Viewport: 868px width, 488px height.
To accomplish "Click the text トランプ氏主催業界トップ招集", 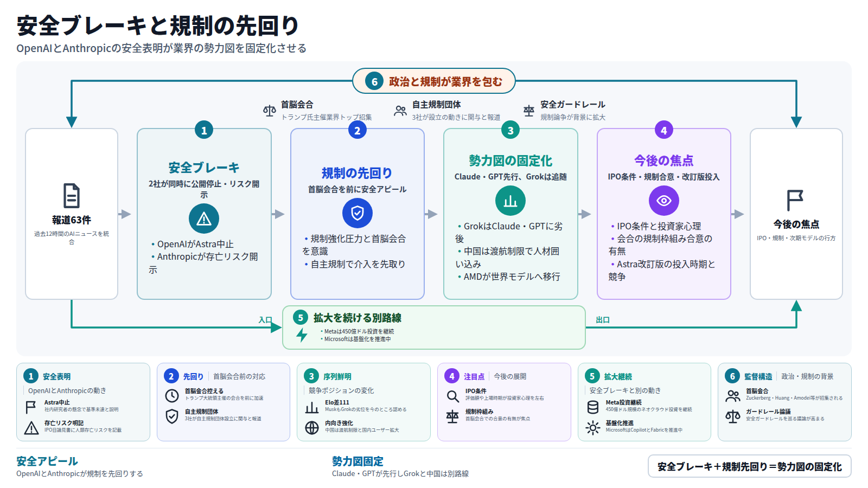I will coord(327,117).
